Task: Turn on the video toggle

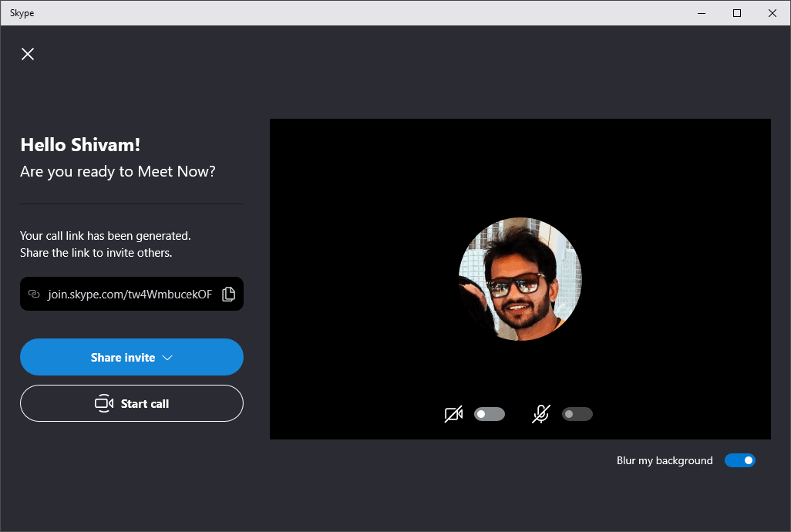Action: point(490,414)
